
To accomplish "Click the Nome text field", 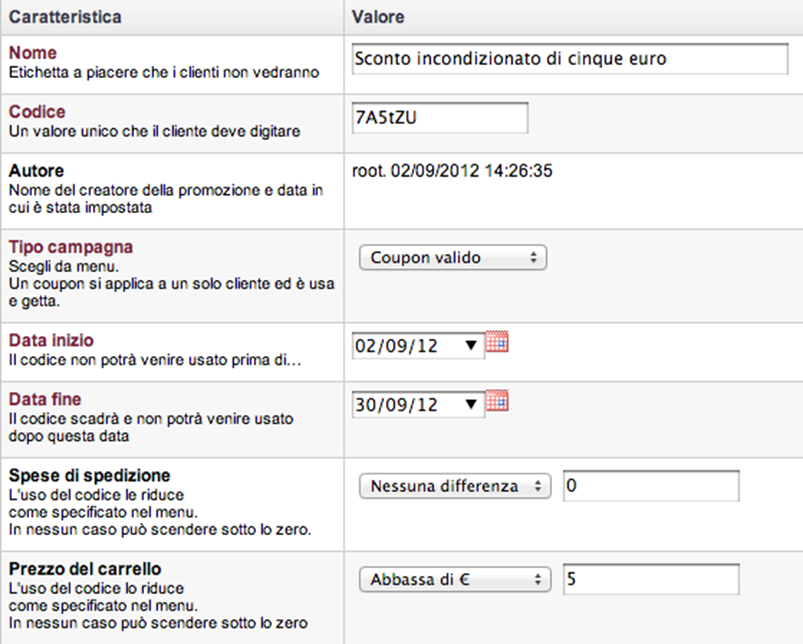I will point(570,59).
